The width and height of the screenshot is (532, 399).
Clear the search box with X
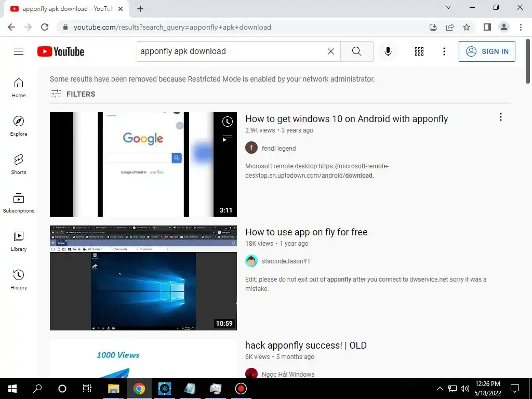[x=331, y=51]
